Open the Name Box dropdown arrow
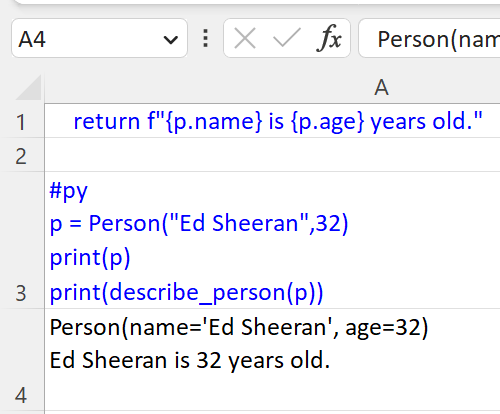This screenshot has height=414, width=500. [171, 40]
